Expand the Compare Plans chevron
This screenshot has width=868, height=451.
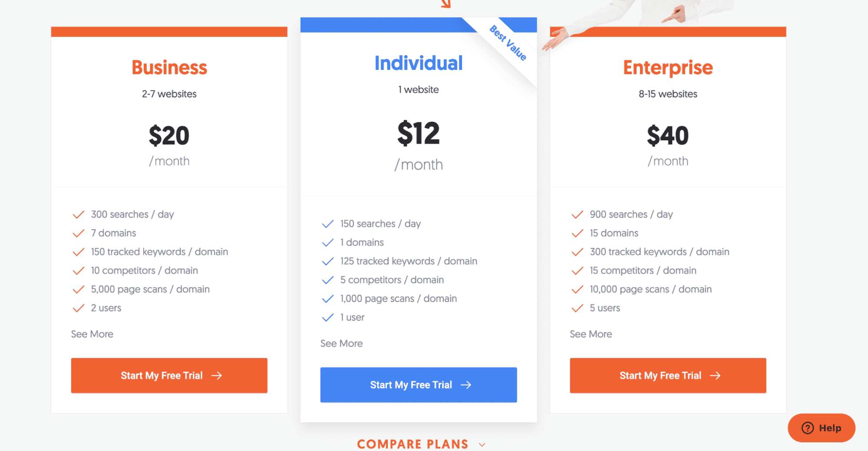tap(482, 444)
